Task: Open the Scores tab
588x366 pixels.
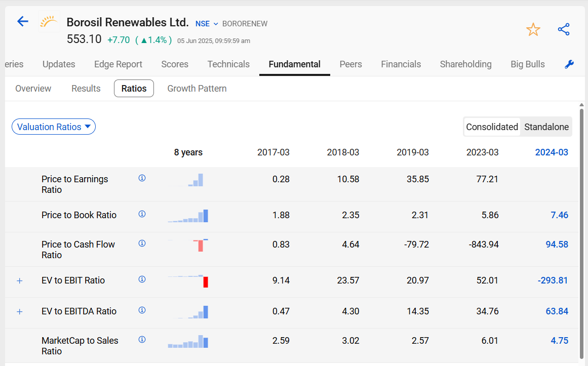Action: point(175,64)
